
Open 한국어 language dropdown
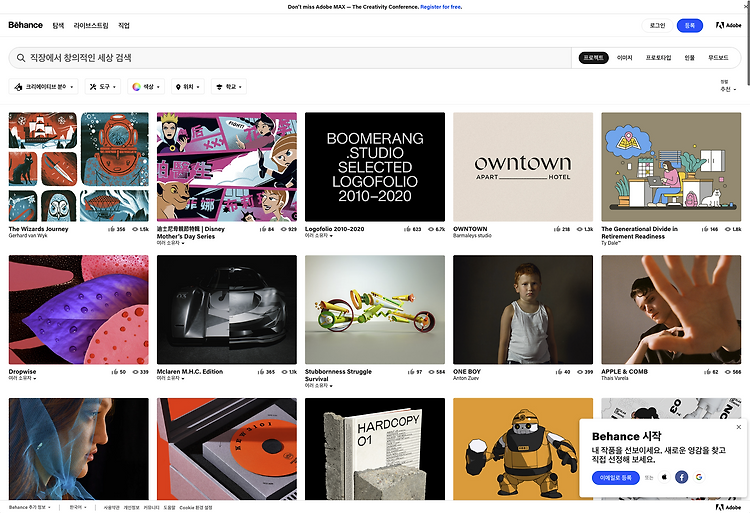78,507
